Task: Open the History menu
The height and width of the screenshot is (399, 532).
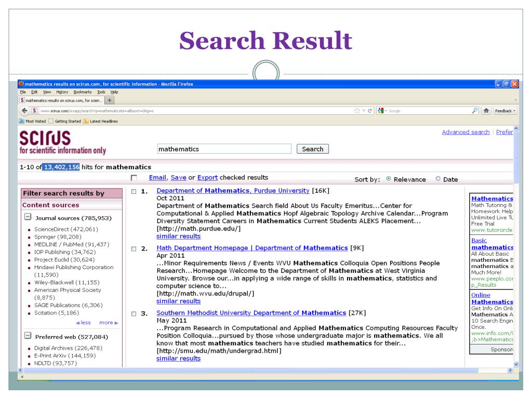Action: coord(62,92)
